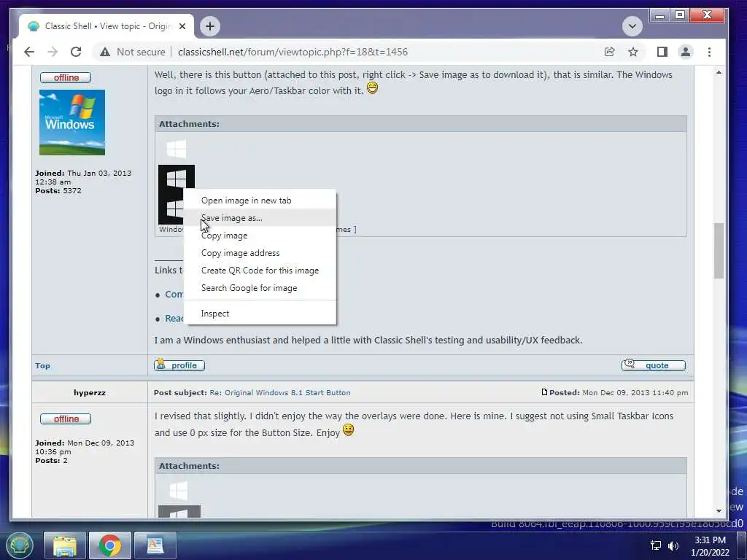The height and width of the screenshot is (560, 747).
Task: Click hyperzz's offline status badge
Action: click(x=66, y=419)
